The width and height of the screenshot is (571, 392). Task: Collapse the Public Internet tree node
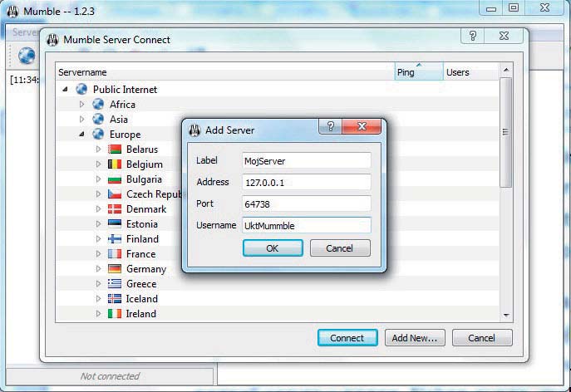65,89
